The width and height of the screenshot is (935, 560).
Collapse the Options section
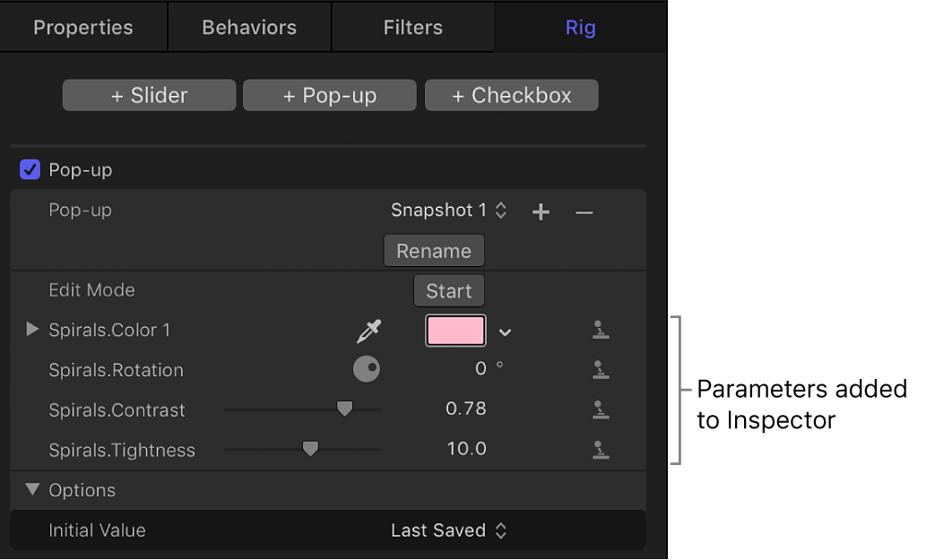(32, 490)
